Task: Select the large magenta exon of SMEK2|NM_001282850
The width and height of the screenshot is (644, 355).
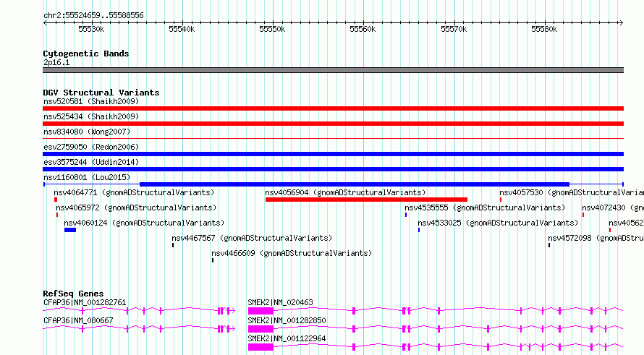Action: 260,329
